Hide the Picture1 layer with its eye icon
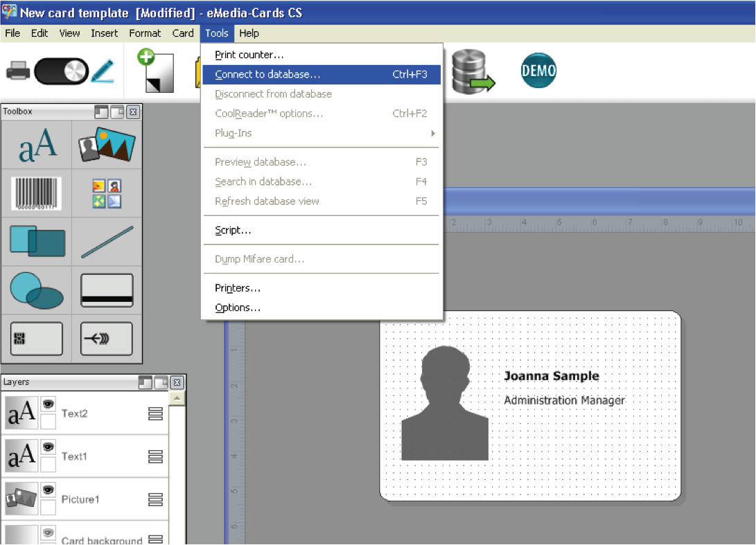The image size is (756, 545). click(49, 490)
